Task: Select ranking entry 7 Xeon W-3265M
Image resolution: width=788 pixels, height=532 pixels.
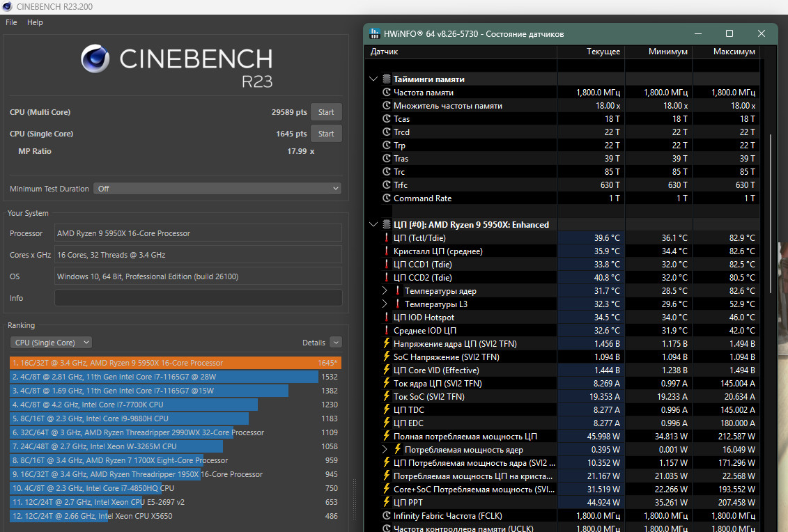Action: [176, 446]
